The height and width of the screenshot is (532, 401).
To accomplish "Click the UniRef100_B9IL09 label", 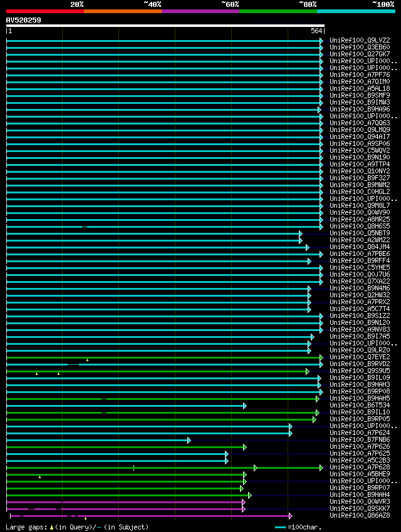I will tap(360, 377).
